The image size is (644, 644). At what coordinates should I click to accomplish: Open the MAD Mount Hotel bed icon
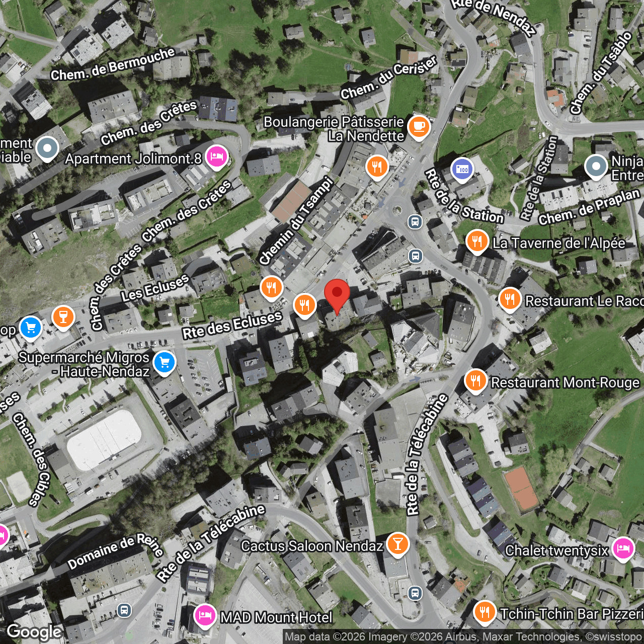pos(205,615)
